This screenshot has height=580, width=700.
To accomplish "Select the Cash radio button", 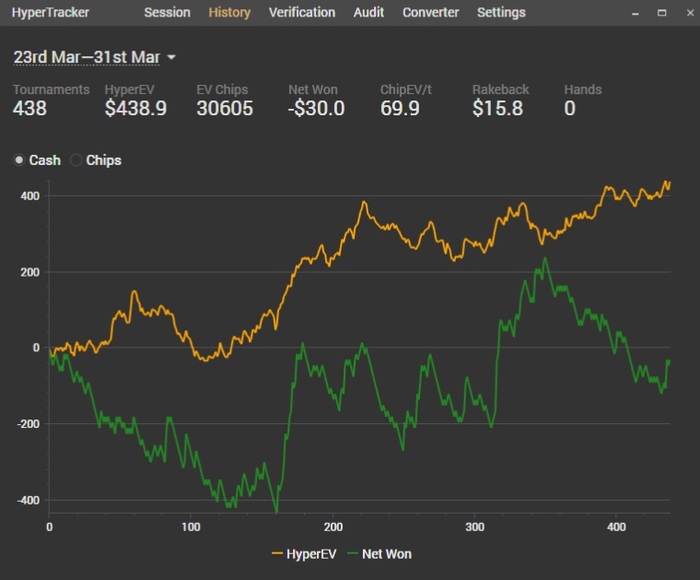I will click(19, 160).
